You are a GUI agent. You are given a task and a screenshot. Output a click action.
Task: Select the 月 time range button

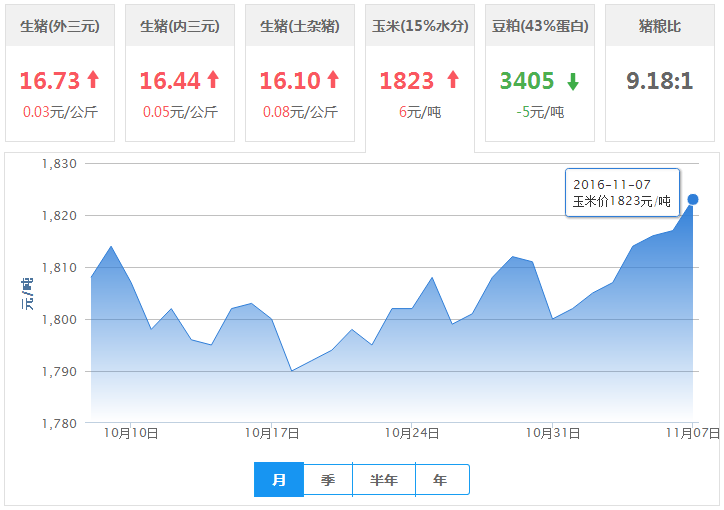click(279, 480)
